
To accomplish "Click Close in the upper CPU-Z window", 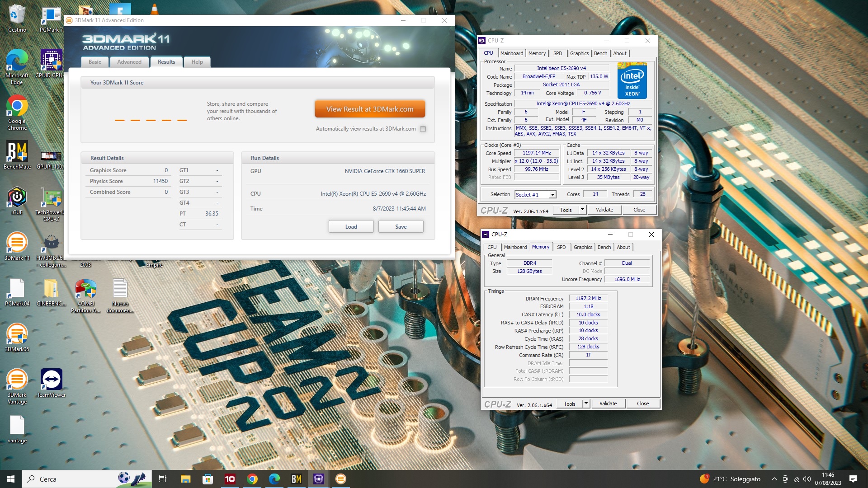I will 639,210.
